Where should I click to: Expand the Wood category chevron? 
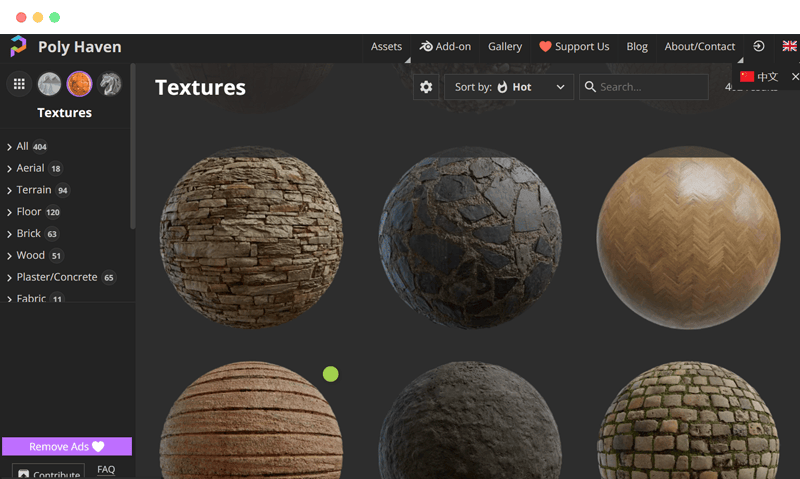tap(9, 256)
